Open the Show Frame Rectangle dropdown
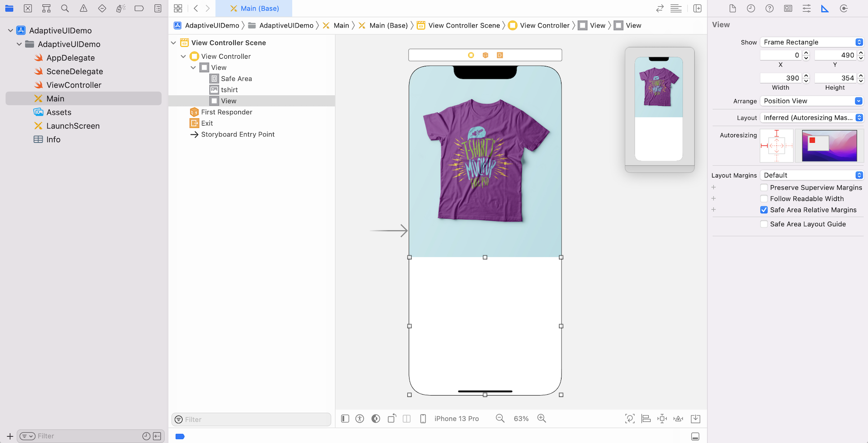The width and height of the screenshot is (868, 443). (x=811, y=42)
